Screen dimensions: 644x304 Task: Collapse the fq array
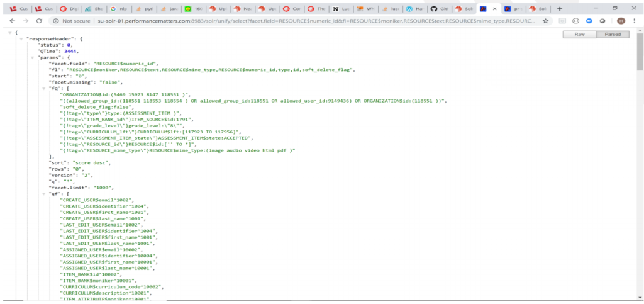[44, 88]
